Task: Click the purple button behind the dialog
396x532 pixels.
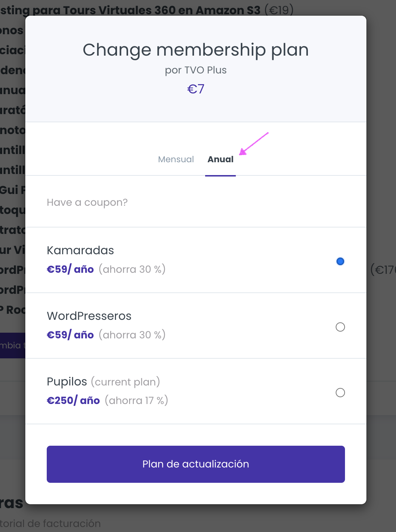Action: click(x=12, y=345)
